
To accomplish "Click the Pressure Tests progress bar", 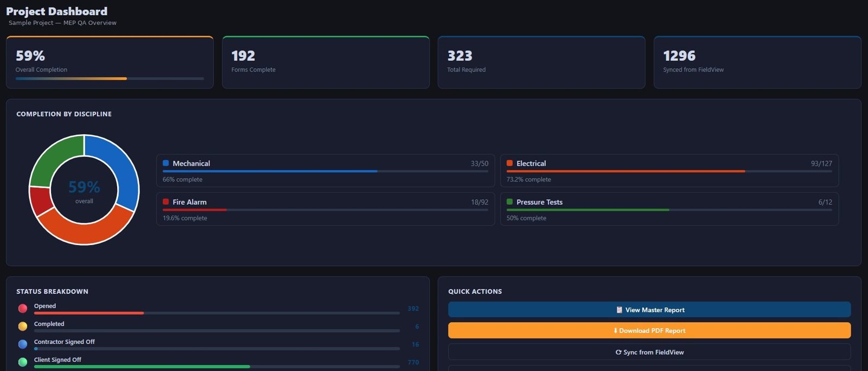I will (x=669, y=210).
